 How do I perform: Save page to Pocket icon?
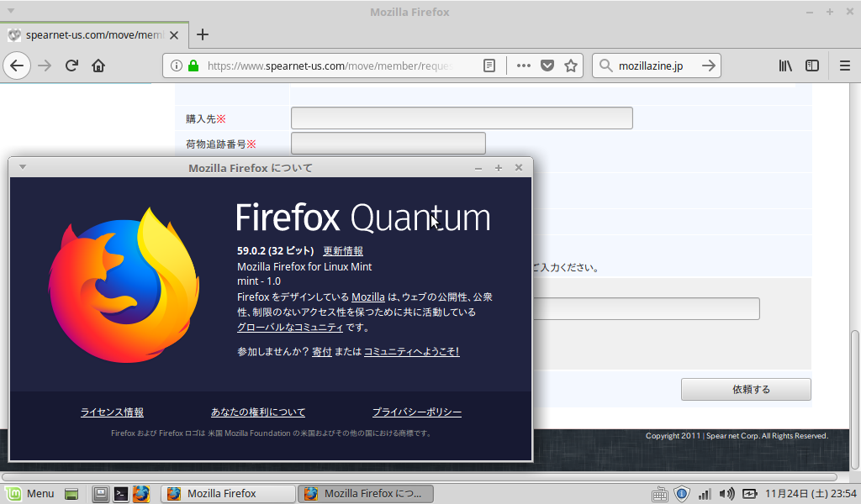click(547, 66)
